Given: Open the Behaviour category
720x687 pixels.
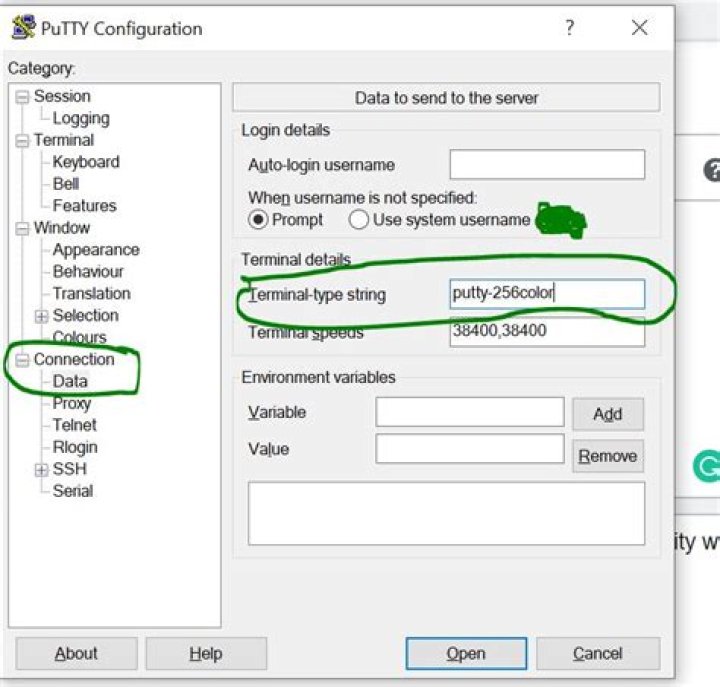Looking at the screenshot, I should [x=88, y=271].
